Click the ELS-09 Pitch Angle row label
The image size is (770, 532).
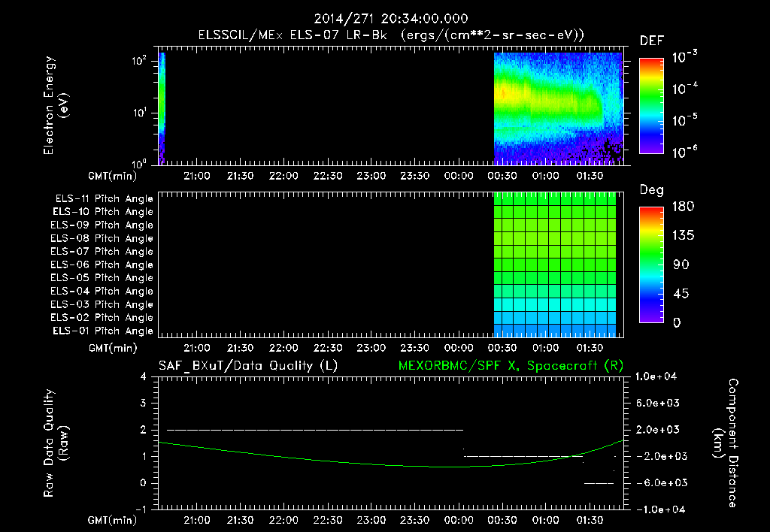pyautogui.click(x=102, y=225)
